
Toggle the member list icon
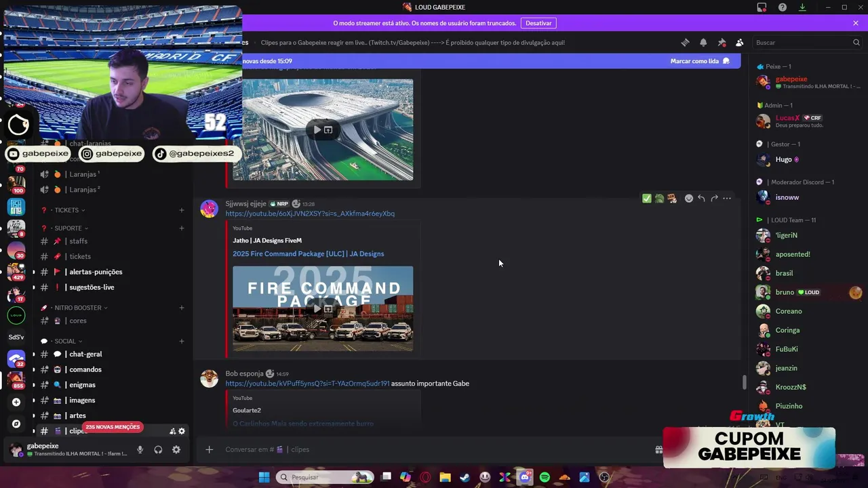coord(739,42)
